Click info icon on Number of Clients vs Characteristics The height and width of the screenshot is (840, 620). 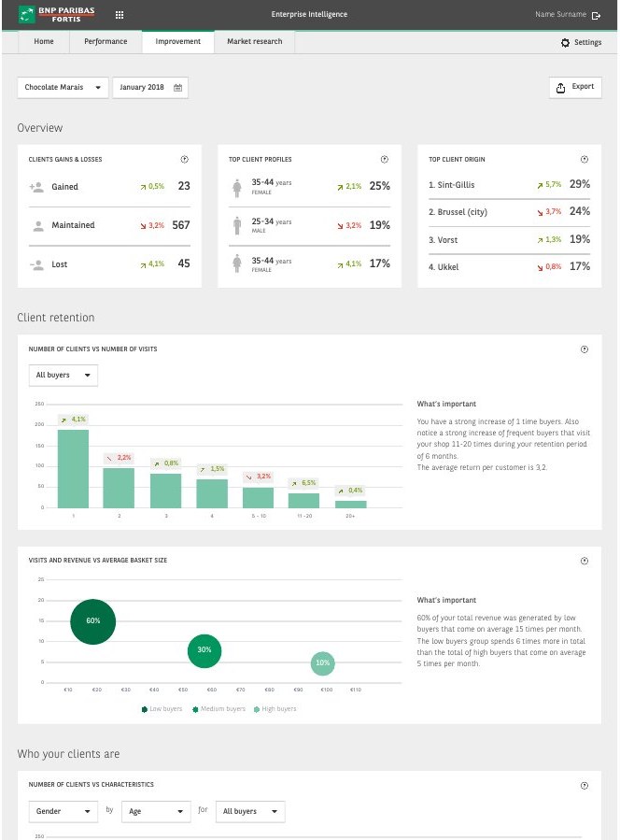585,786
